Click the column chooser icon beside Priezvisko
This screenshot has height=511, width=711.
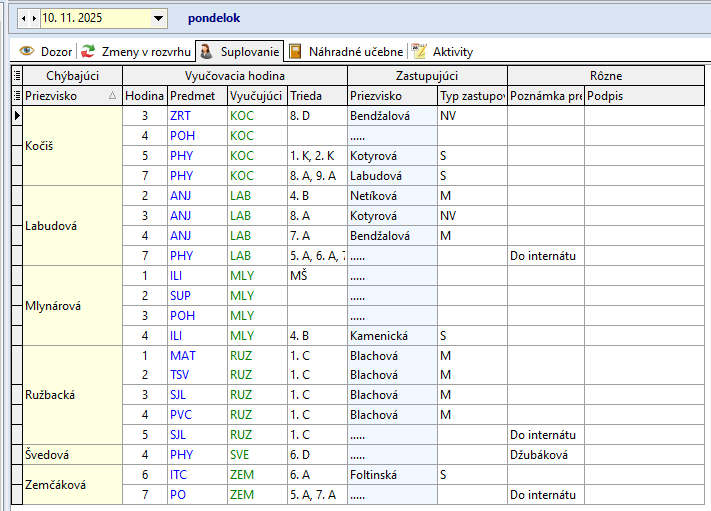16,96
